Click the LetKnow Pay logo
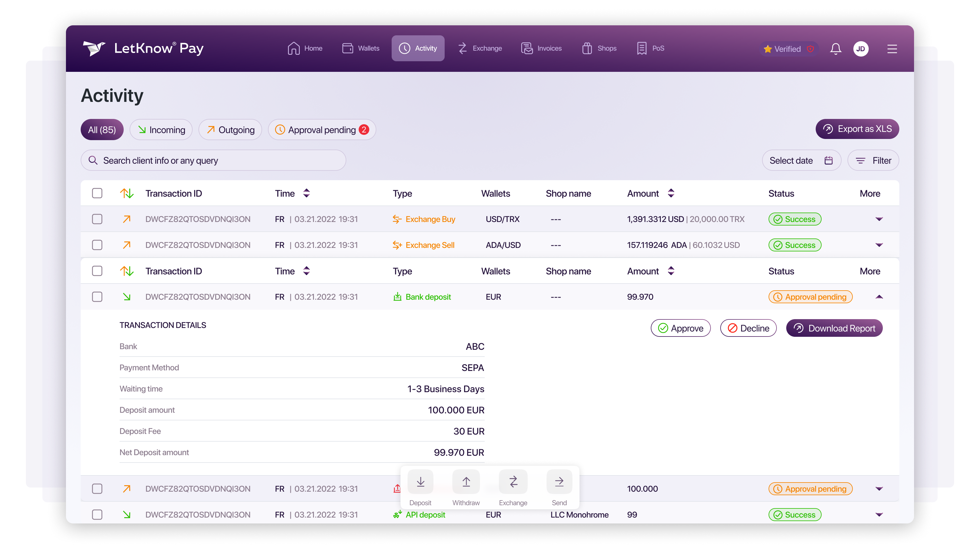Viewport: 980px width, 547px height. click(x=143, y=48)
